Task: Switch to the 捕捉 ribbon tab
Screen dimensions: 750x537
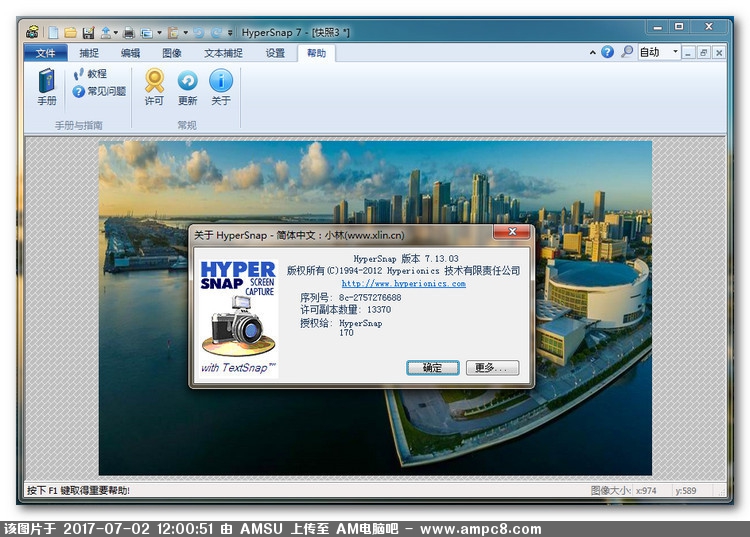Action: [89, 53]
